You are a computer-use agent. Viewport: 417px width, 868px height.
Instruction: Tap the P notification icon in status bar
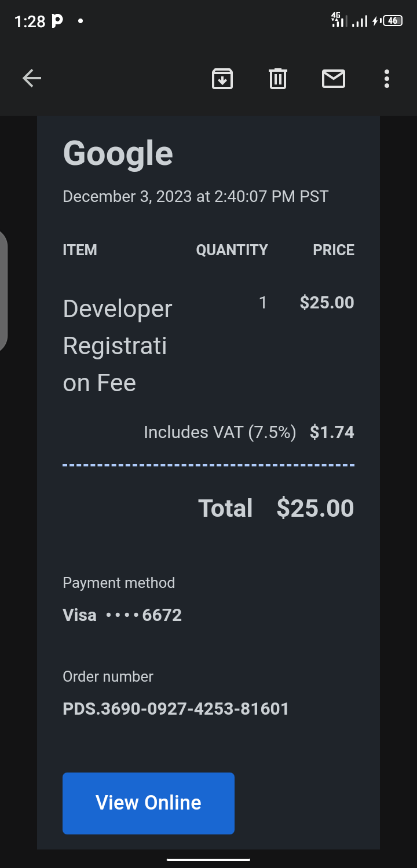(x=57, y=21)
